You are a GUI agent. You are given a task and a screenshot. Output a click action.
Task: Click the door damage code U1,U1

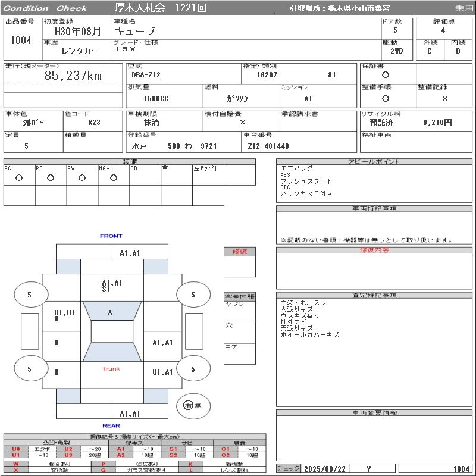64,313
